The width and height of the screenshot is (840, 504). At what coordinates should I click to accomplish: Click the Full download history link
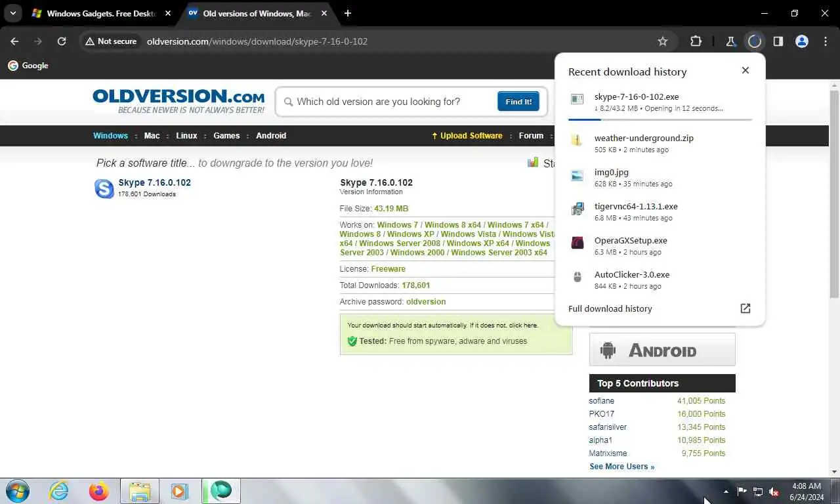pos(610,308)
